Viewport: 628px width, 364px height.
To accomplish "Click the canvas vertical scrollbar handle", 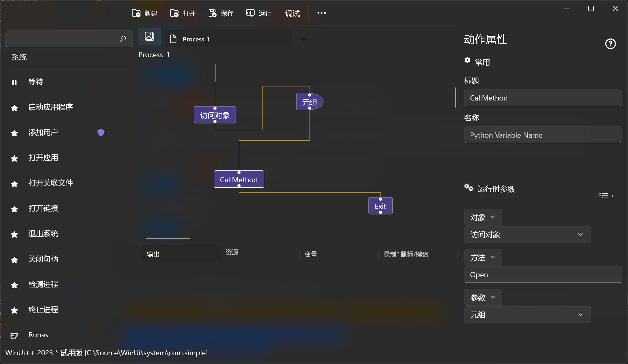I will click(x=456, y=98).
